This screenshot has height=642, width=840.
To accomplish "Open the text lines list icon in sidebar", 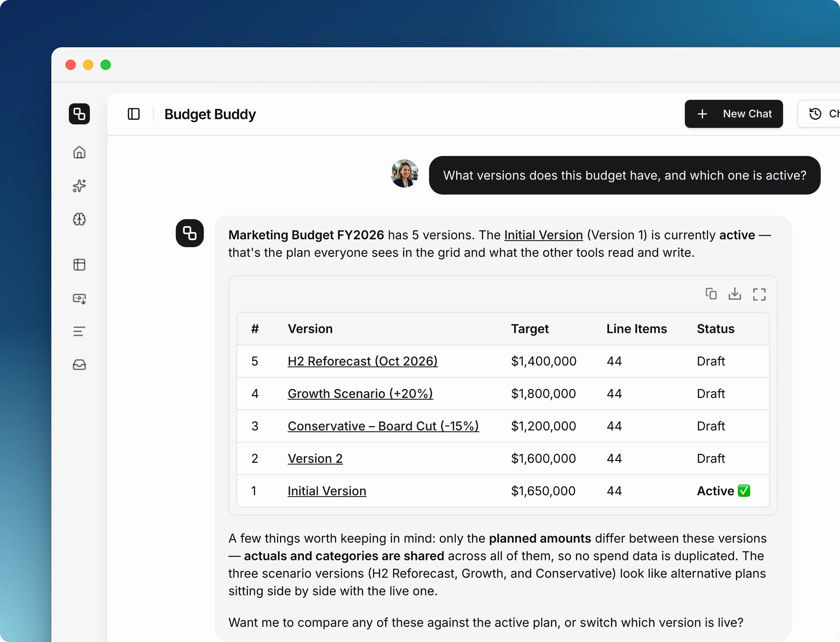I will pos(79,331).
